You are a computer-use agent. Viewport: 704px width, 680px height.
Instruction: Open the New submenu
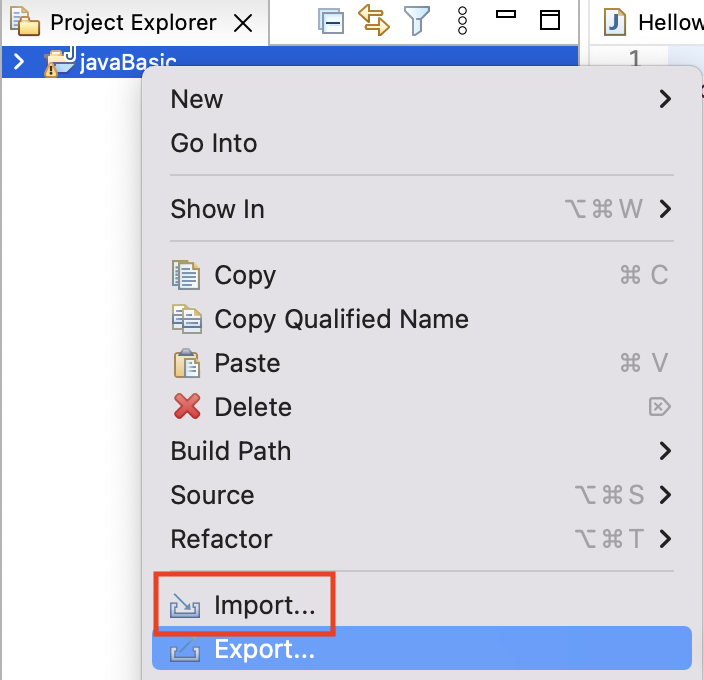(x=422, y=99)
